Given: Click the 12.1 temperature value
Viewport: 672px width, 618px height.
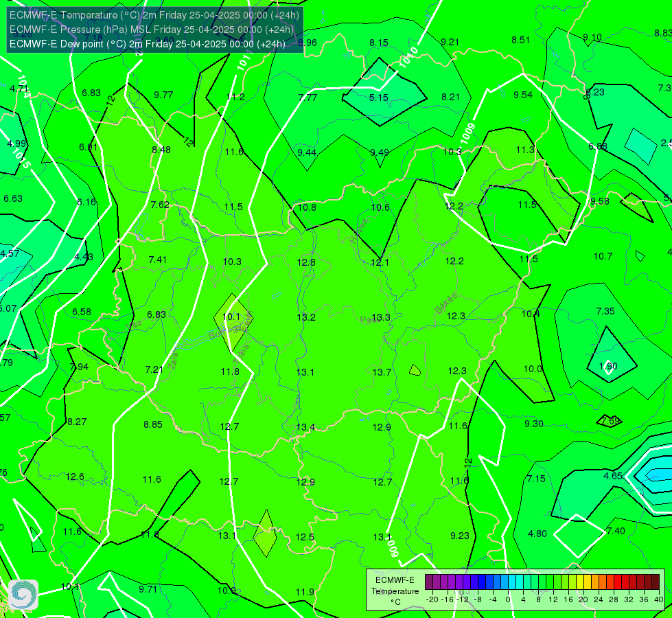Looking at the screenshot, I should (x=380, y=262).
